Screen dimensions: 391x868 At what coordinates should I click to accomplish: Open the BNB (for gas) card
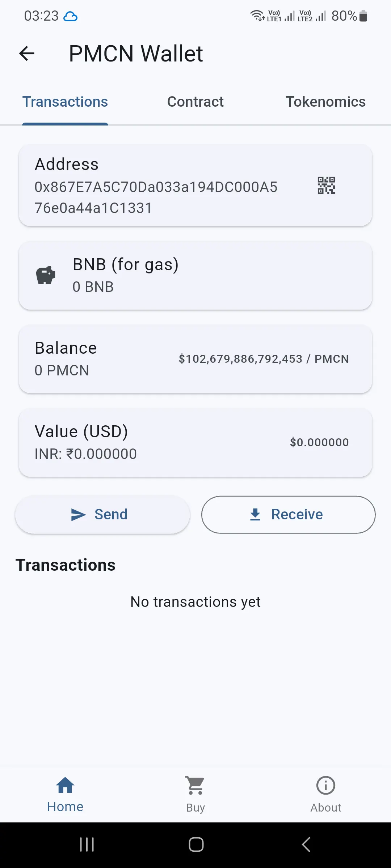point(195,276)
